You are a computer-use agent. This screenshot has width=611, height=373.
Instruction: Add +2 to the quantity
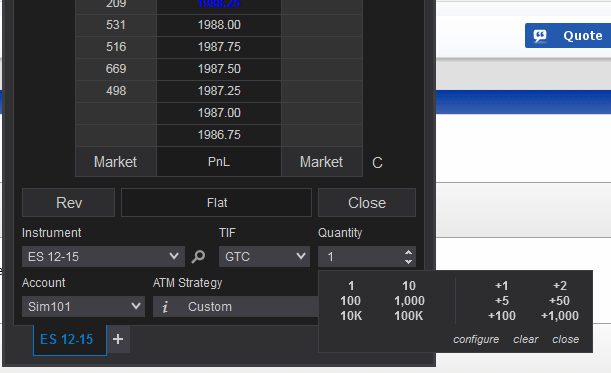560,286
